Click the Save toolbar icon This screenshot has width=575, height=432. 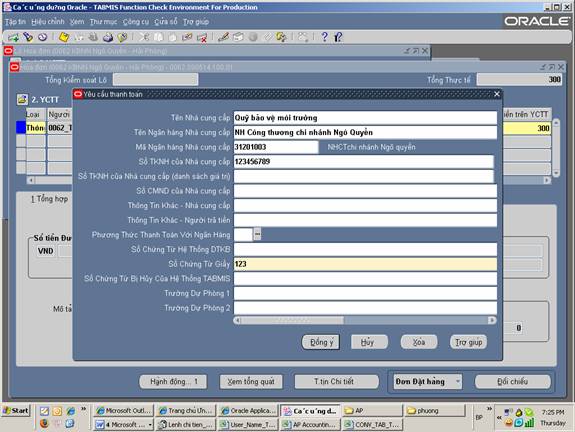pos(64,37)
